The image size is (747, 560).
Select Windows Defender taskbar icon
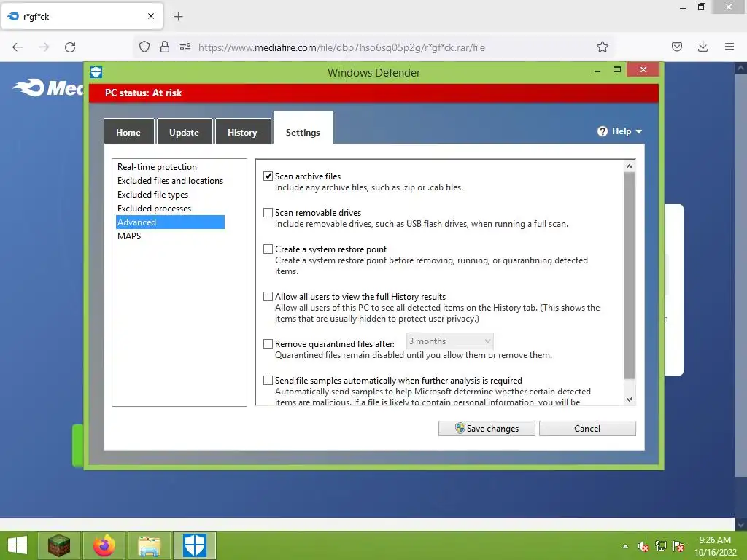coord(194,545)
